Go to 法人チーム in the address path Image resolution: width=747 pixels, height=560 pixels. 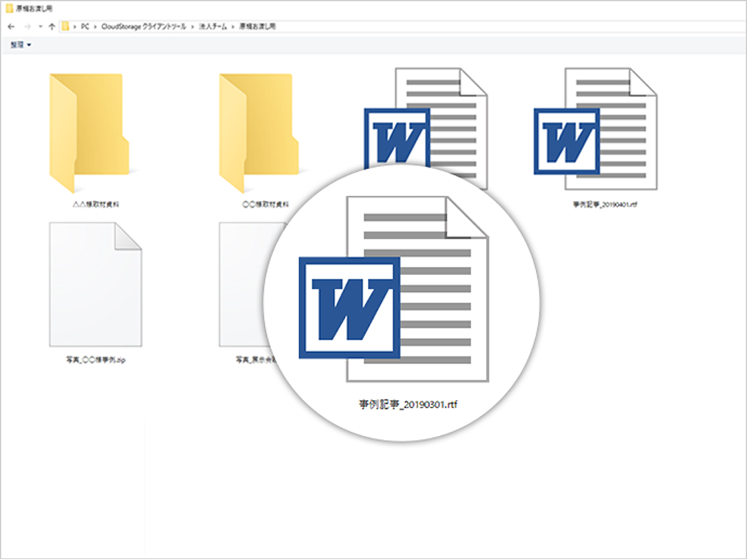point(211,27)
